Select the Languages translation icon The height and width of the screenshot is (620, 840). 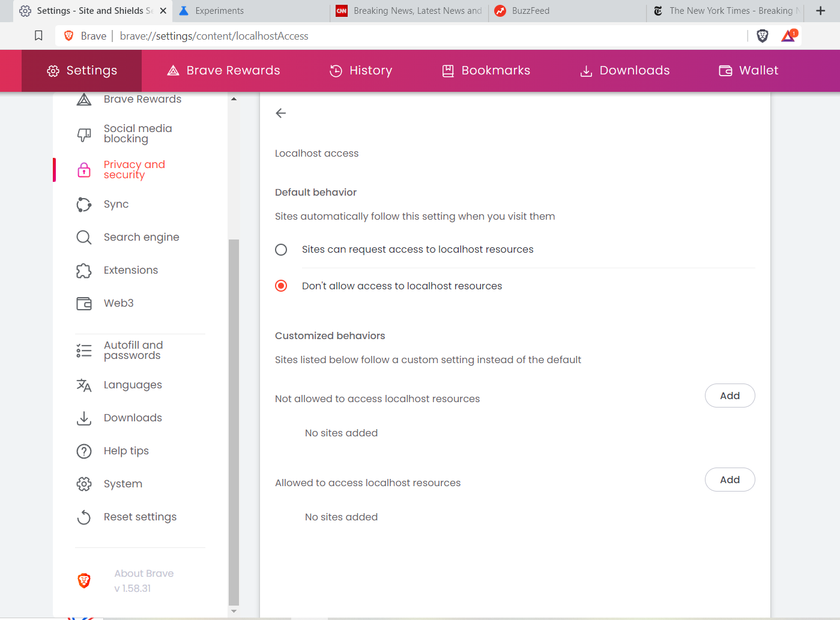click(84, 385)
